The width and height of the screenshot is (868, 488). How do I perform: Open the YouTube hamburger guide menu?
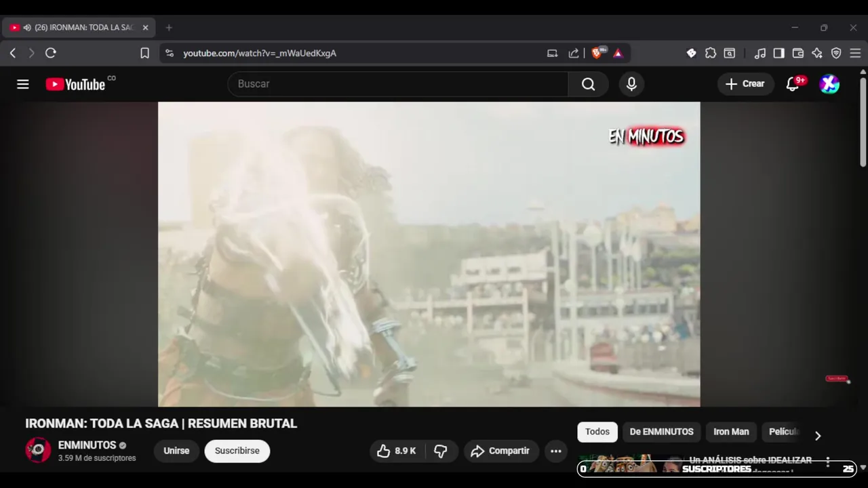[x=23, y=84]
